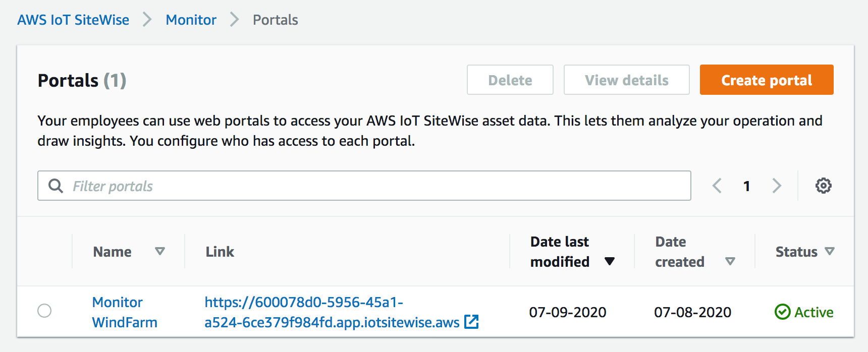Viewport: 868px width, 352px height.
Task: Sort by Name column arrow
Action: [160, 251]
